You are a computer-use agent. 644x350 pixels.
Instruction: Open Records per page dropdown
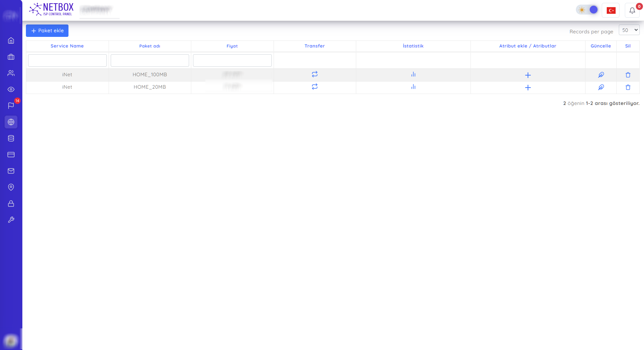(x=629, y=30)
